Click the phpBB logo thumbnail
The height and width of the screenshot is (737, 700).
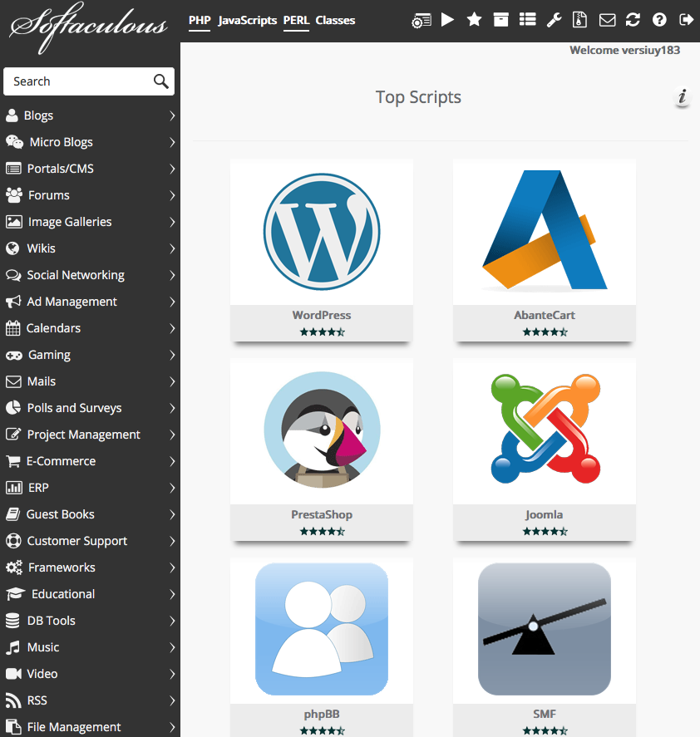(322, 629)
